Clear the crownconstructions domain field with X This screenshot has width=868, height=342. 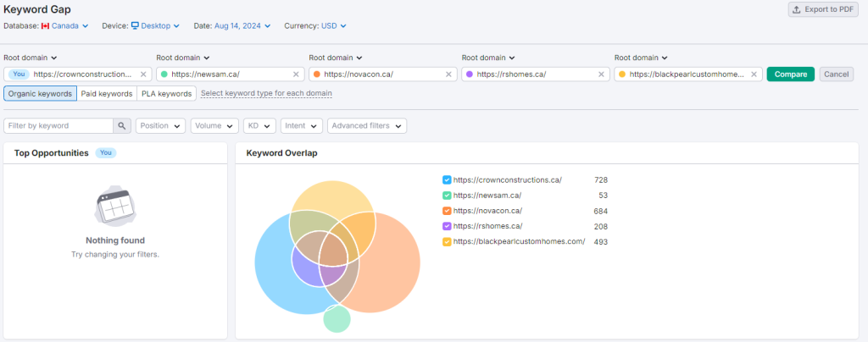click(x=143, y=74)
